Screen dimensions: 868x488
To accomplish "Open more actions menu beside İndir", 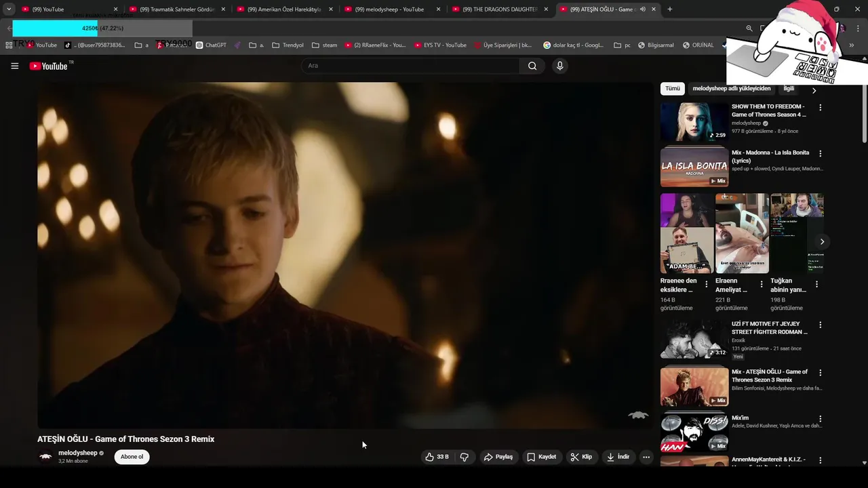I will 646,457.
